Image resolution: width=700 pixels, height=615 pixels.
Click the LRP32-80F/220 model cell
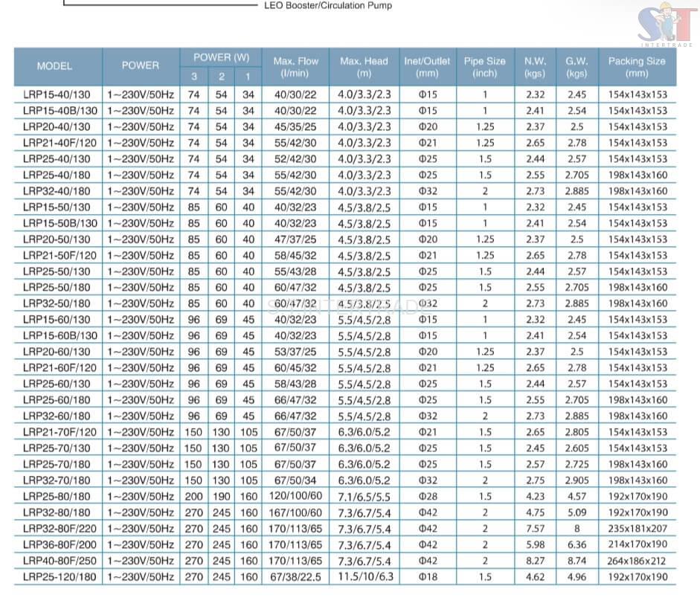[60, 529]
